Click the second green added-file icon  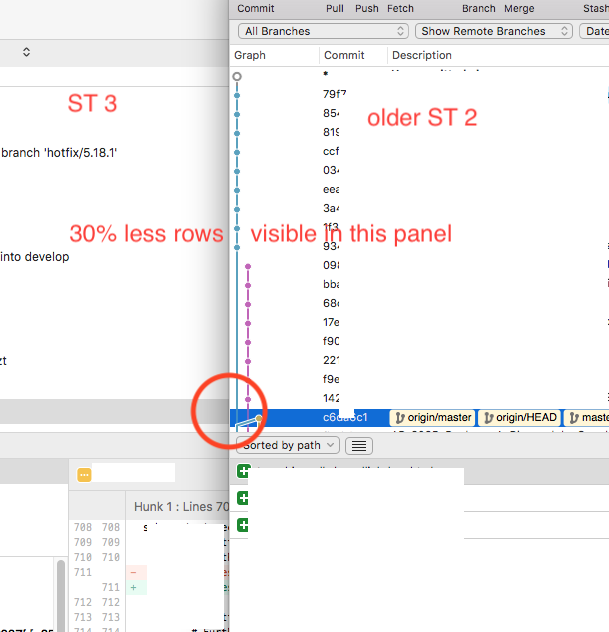pos(243,498)
